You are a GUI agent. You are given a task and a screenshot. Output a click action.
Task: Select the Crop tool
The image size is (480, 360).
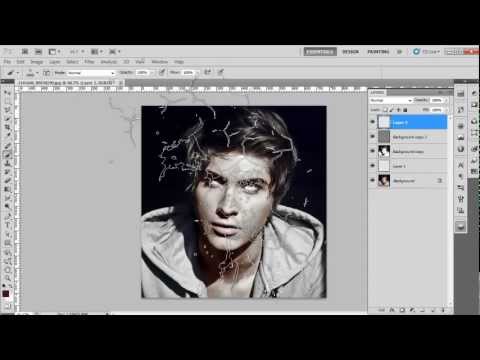tap(7, 127)
